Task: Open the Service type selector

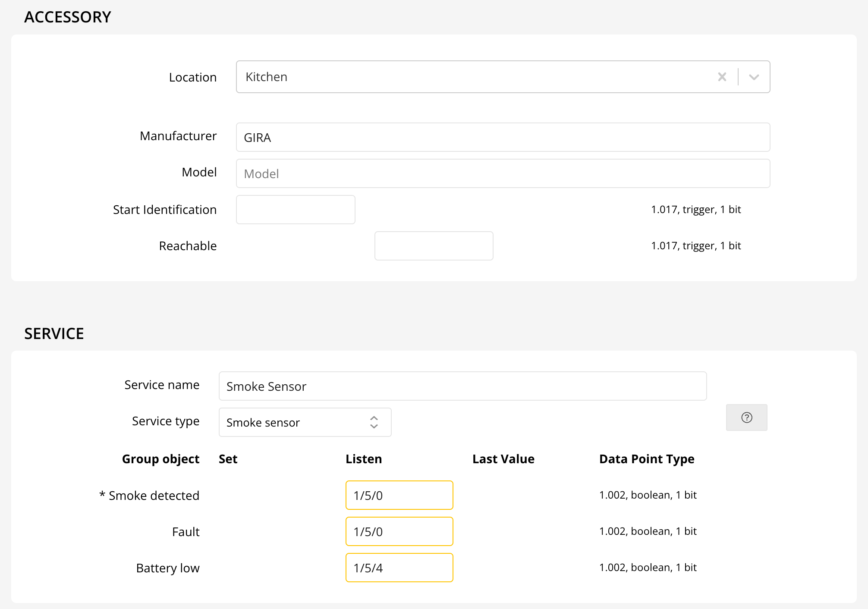Action: click(305, 422)
